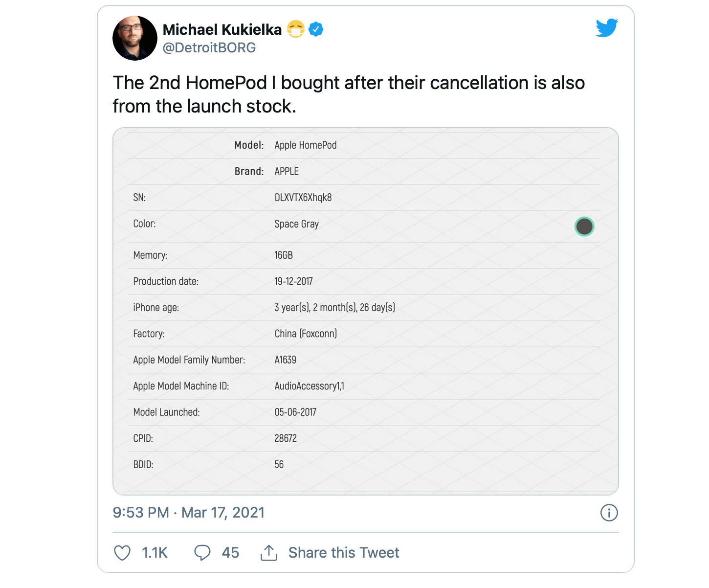Open Michael Kukielka's profile photo

pyautogui.click(x=135, y=38)
